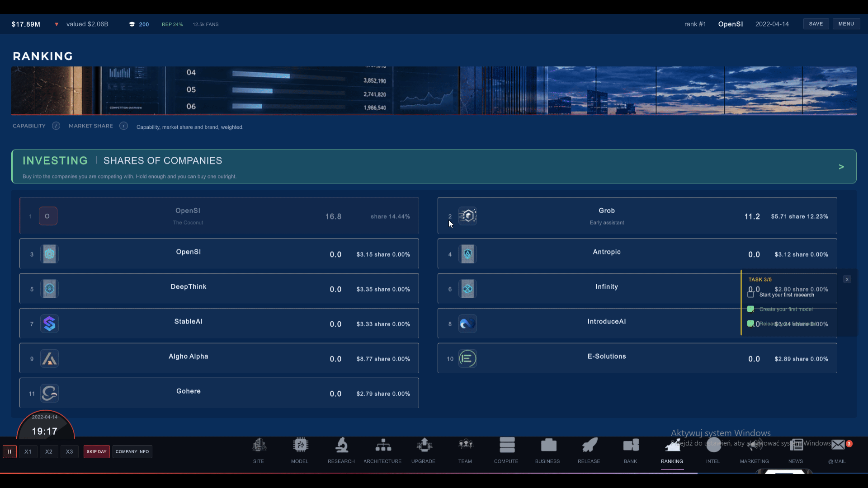868x488 pixels.
Task: Click the E-Solutions company logo
Action: point(468,358)
